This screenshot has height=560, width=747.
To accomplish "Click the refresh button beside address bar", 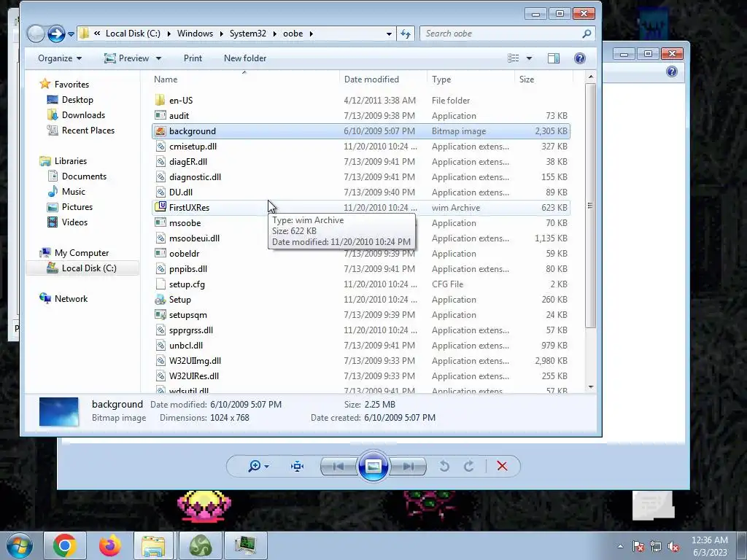I will tap(406, 34).
